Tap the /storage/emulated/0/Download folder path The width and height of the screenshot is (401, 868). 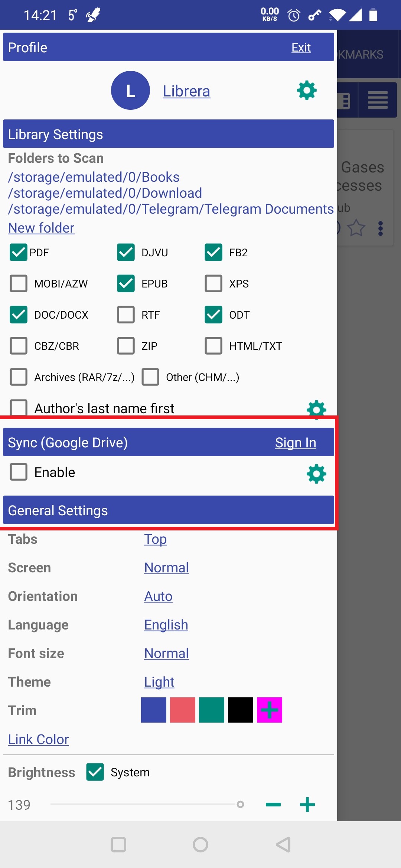coord(105,193)
